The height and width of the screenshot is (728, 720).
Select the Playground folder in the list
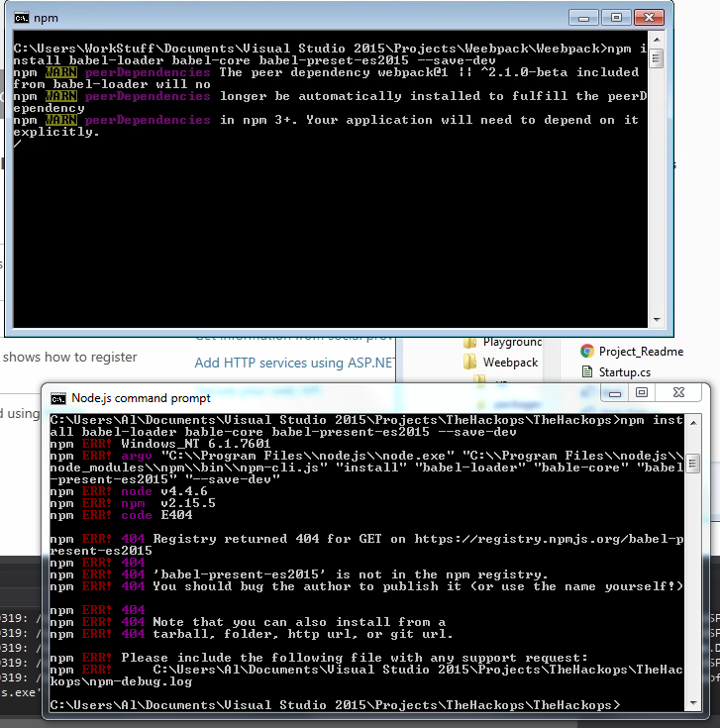[x=512, y=342]
